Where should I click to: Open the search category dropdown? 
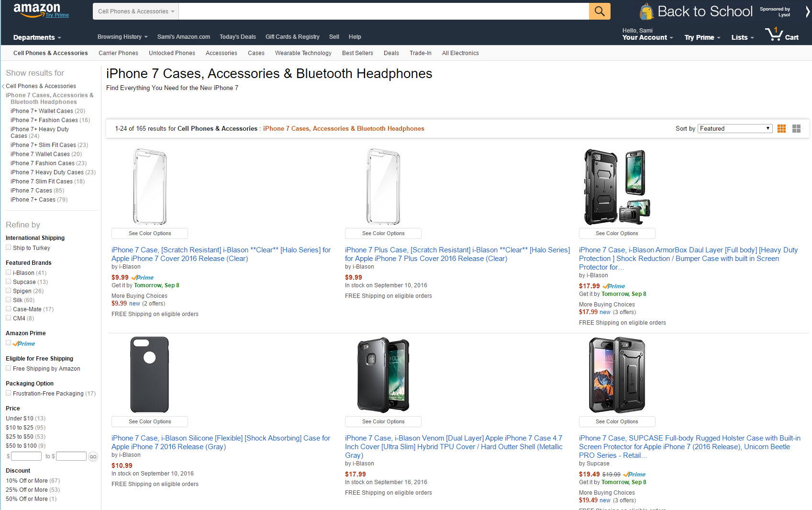pos(136,11)
